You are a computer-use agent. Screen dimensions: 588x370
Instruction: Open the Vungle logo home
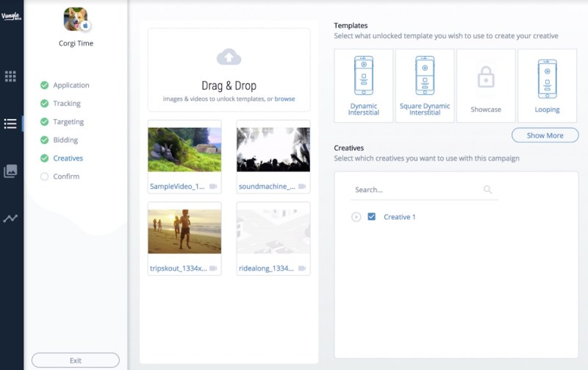click(11, 16)
